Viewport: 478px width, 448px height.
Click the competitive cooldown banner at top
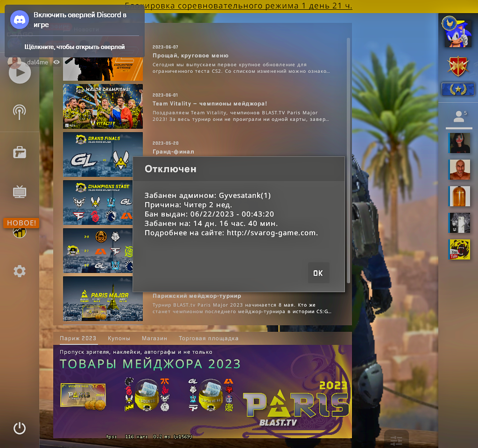click(x=239, y=6)
